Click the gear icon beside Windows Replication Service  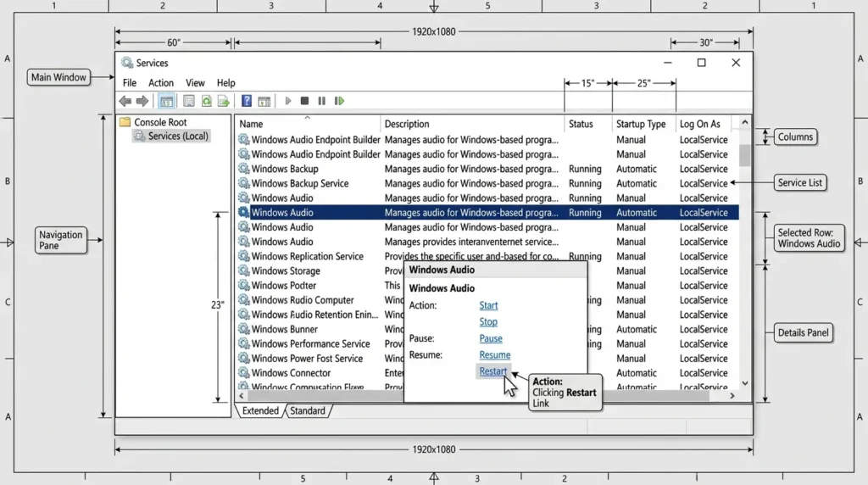click(243, 256)
